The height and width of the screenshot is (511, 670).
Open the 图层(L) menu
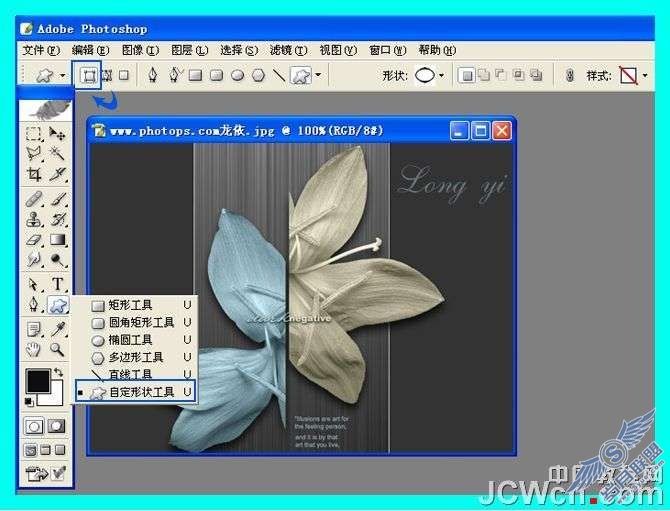coord(189,50)
